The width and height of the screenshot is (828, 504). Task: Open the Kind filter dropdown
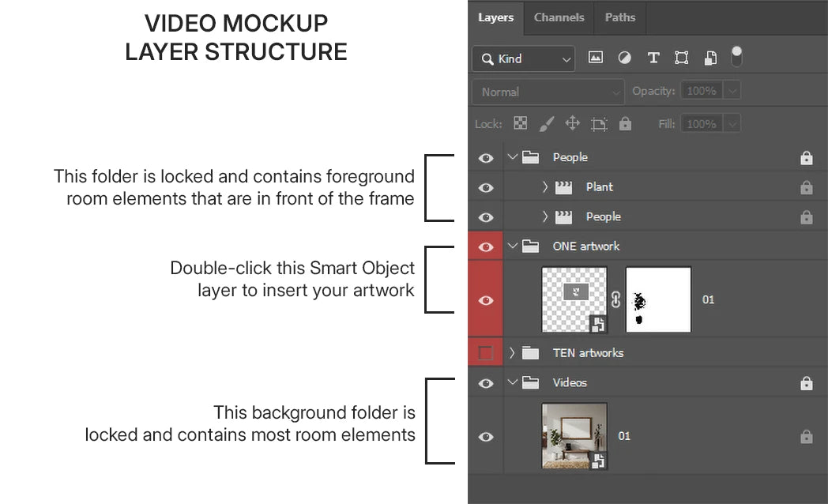(523, 58)
